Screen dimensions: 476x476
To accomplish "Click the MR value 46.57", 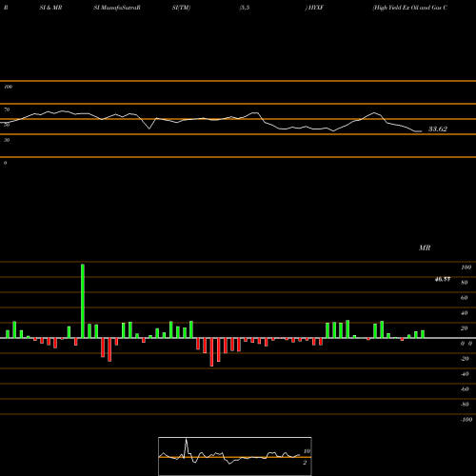I will [443, 279].
